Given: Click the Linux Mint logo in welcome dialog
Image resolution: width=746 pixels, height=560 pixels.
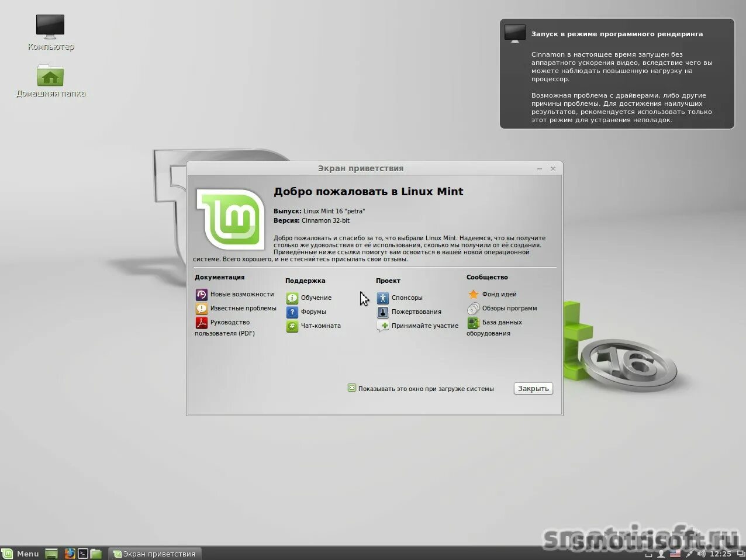Looking at the screenshot, I should 230,219.
